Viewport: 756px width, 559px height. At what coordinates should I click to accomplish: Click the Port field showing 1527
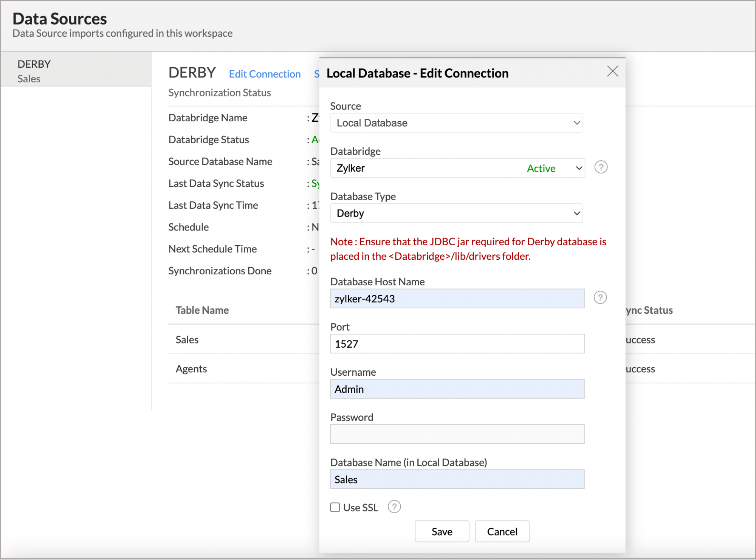[457, 344]
